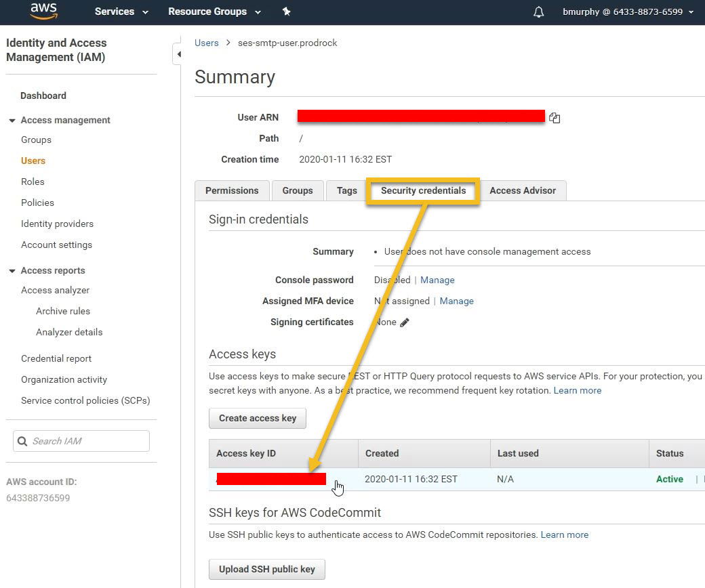This screenshot has height=588, width=705.
Task: Click the Last used column header
Action: coord(569,454)
